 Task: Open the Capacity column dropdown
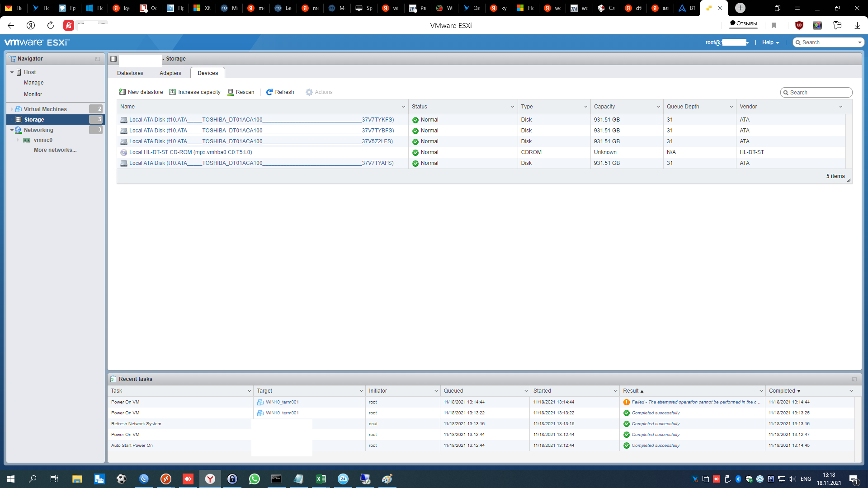(659, 107)
